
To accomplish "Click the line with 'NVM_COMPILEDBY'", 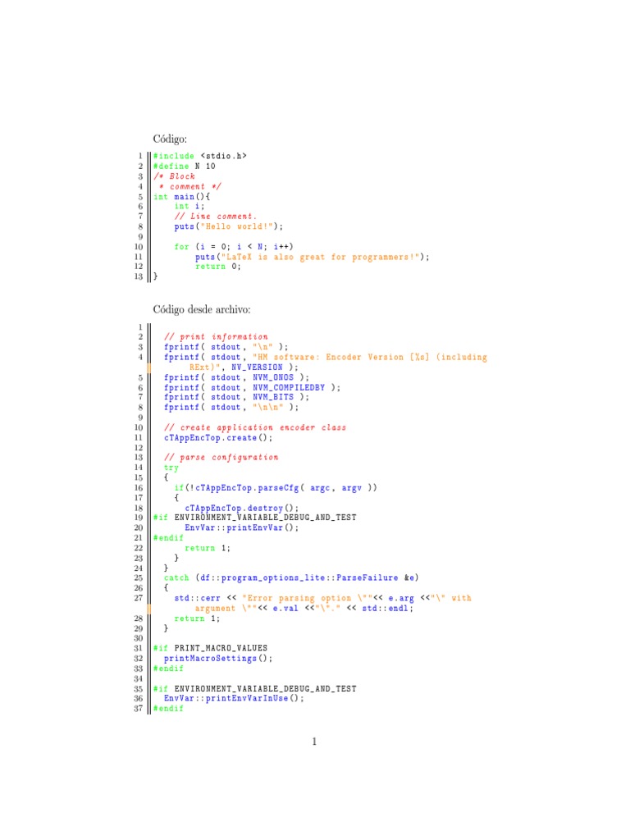I will (252, 387).
